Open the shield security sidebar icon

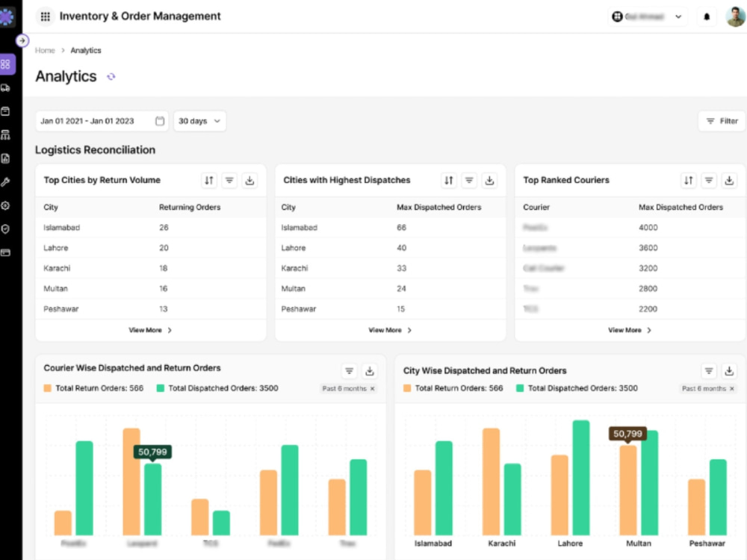click(x=6, y=229)
